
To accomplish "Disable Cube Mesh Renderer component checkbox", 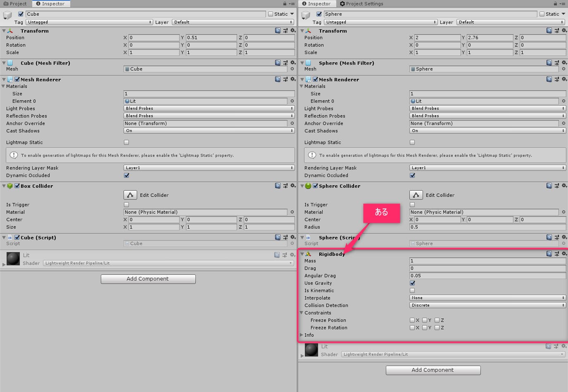I will 17,79.
